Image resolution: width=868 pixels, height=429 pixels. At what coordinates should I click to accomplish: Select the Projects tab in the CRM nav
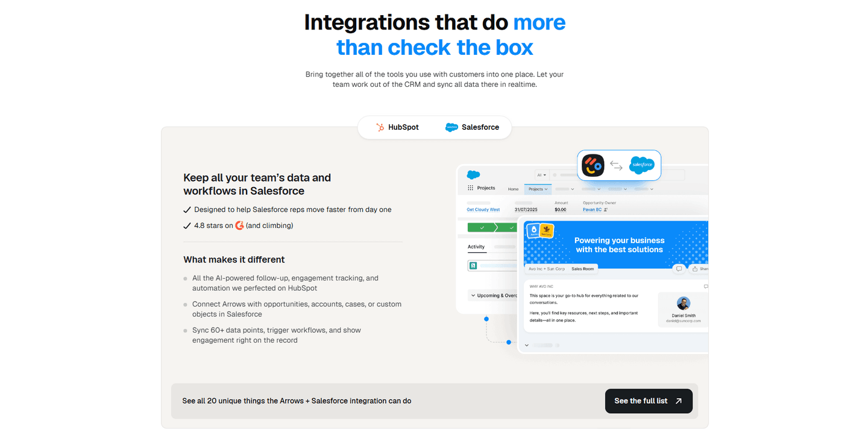point(538,189)
